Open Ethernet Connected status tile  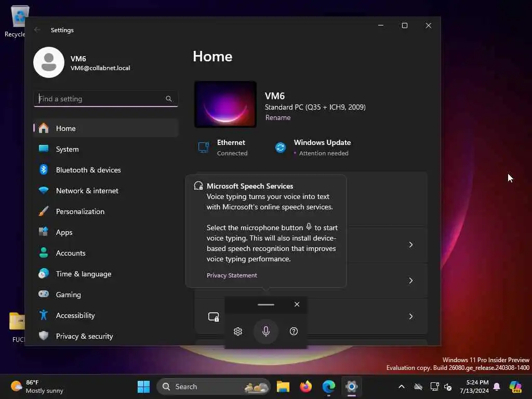[x=223, y=148]
